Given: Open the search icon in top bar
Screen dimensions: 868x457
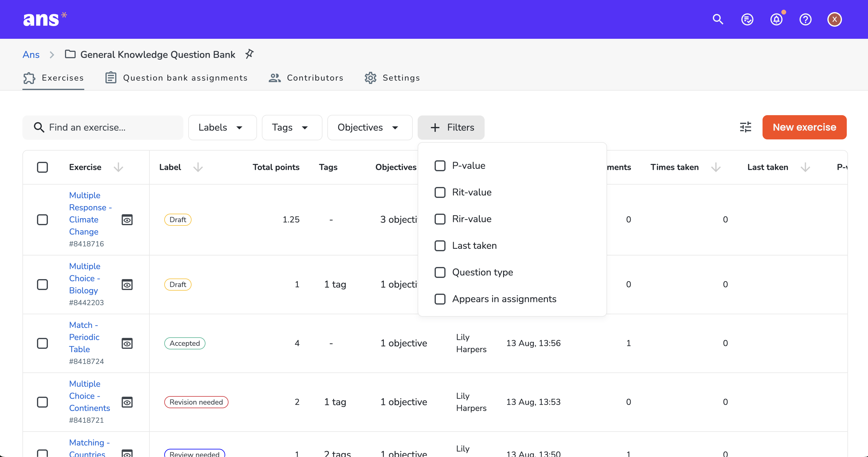Looking at the screenshot, I should tap(718, 20).
